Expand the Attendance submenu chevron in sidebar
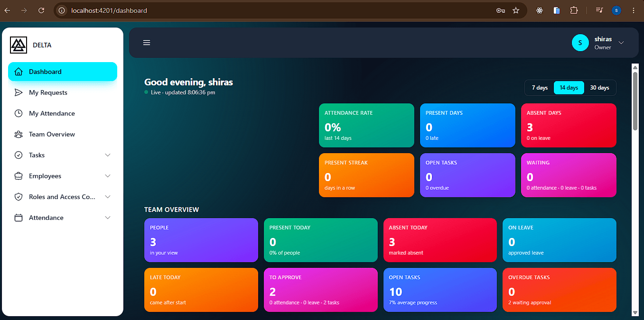Image resolution: width=644 pixels, height=320 pixels. click(108, 218)
